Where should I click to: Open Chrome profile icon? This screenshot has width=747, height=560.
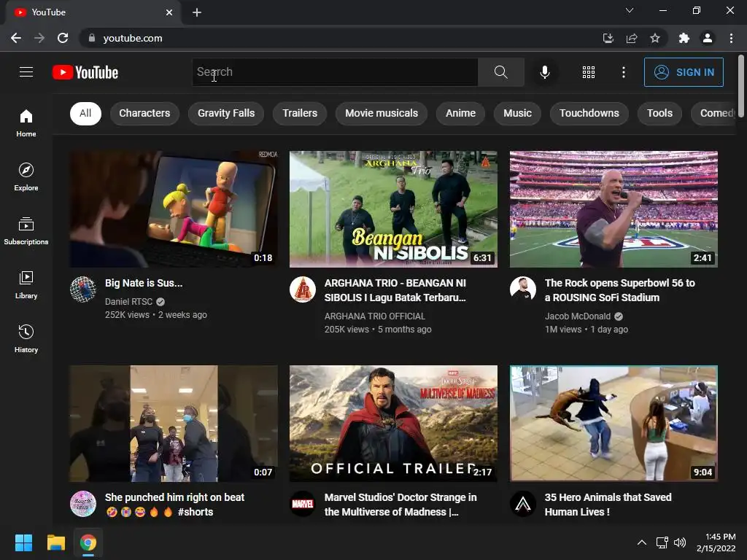pyautogui.click(x=708, y=38)
